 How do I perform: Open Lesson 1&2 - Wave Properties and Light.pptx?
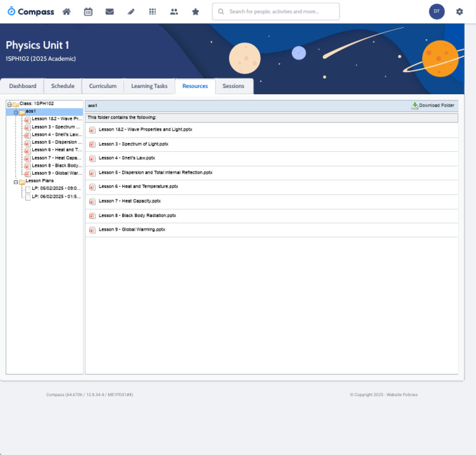coord(146,130)
